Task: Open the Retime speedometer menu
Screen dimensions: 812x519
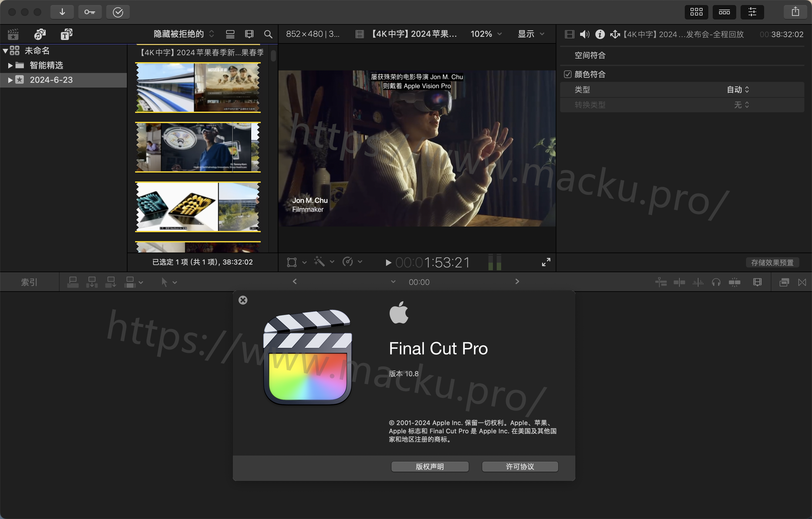Action: click(x=352, y=262)
